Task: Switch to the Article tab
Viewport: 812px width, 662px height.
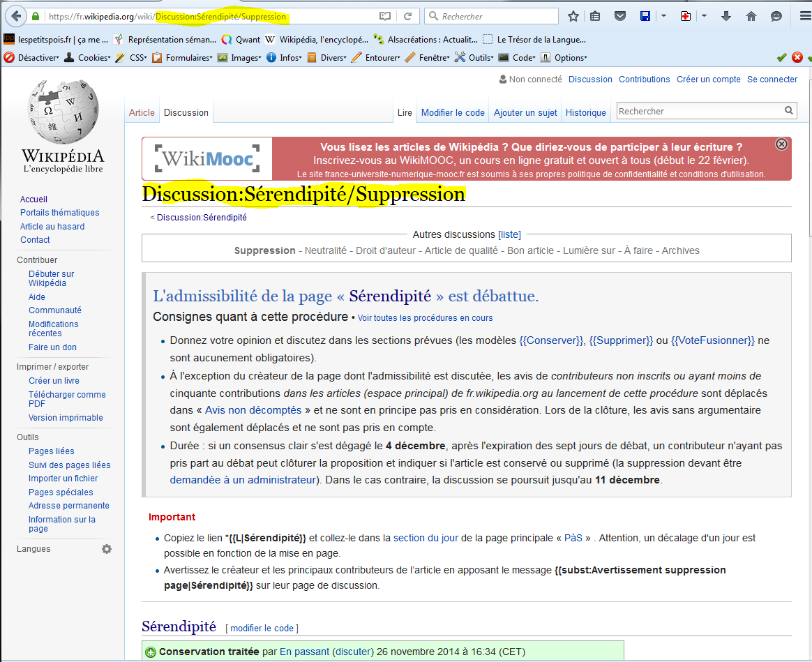Action: click(142, 112)
